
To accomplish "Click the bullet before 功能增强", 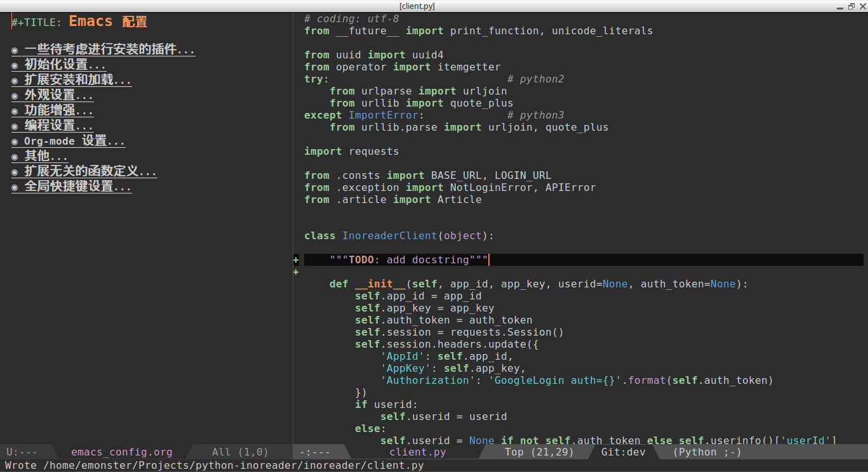I will tap(15, 111).
